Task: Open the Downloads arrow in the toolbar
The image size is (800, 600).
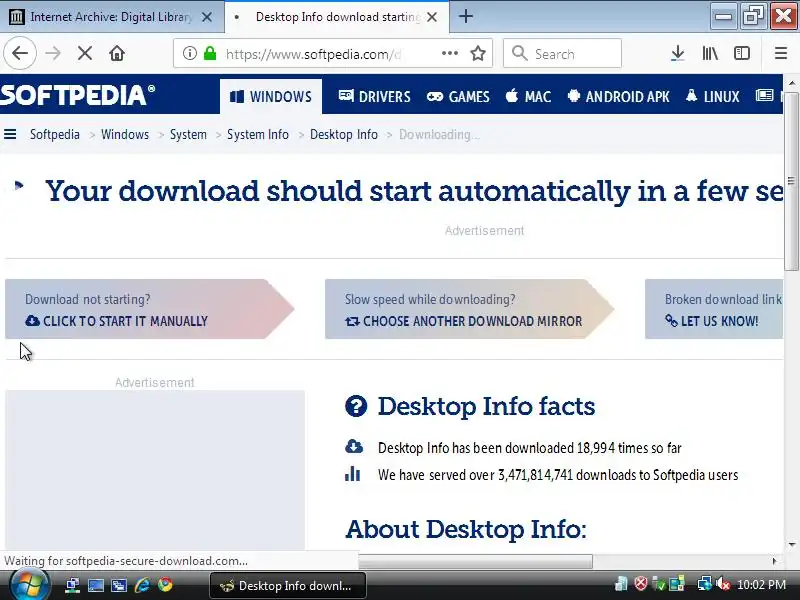Action: click(678, 53)
